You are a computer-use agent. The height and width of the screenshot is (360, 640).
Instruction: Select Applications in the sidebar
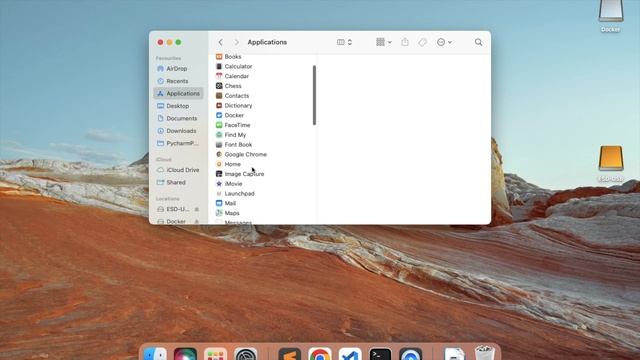(178, 93)
